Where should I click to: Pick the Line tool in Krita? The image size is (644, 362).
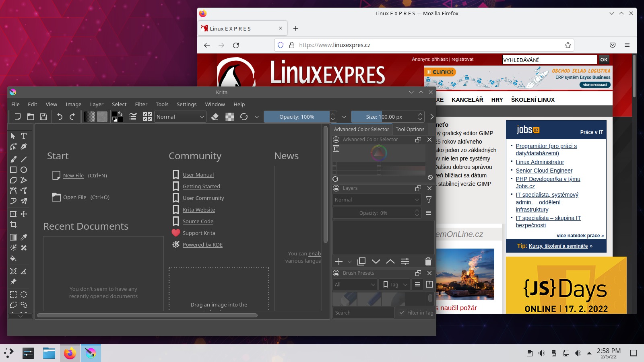point(24,159)
